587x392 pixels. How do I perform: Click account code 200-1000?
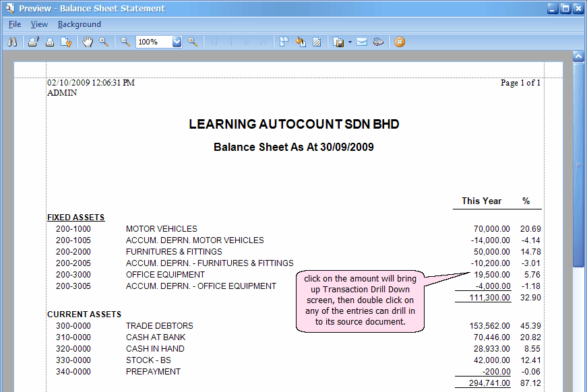73,229
